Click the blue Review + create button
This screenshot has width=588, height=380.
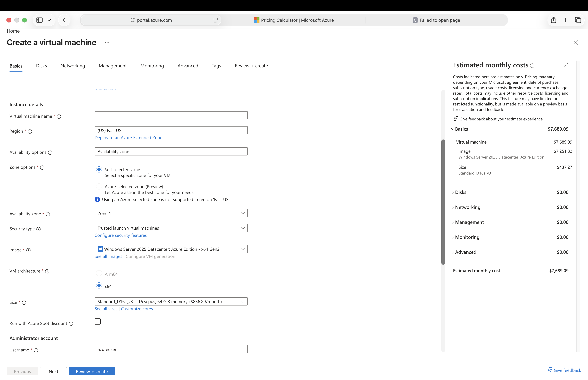(92, 371)
